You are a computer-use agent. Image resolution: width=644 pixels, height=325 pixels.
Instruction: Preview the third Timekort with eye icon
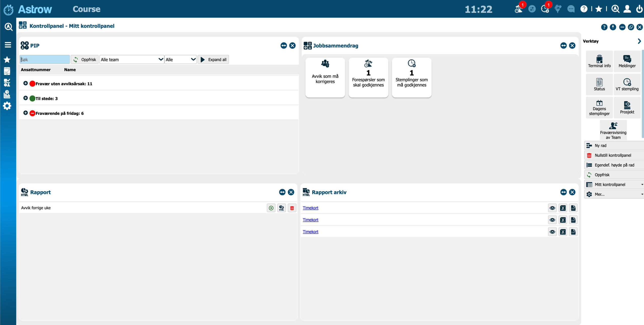coord(552,232)
